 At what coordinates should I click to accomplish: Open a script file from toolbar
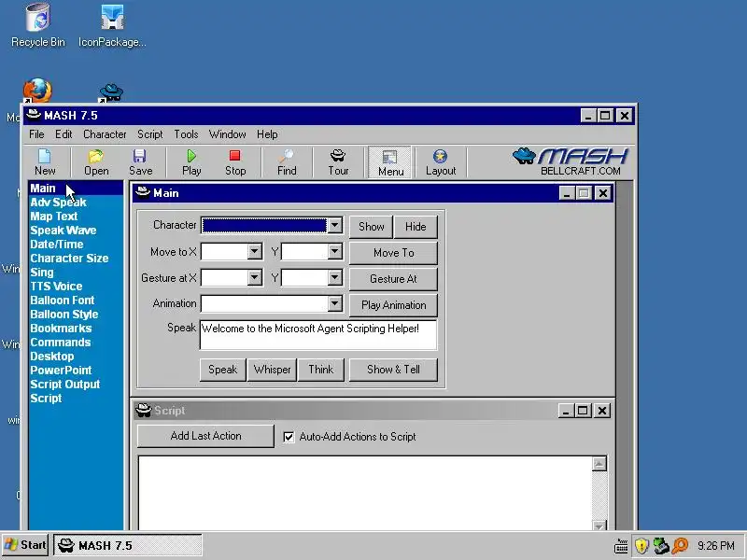tap(96, 162)
